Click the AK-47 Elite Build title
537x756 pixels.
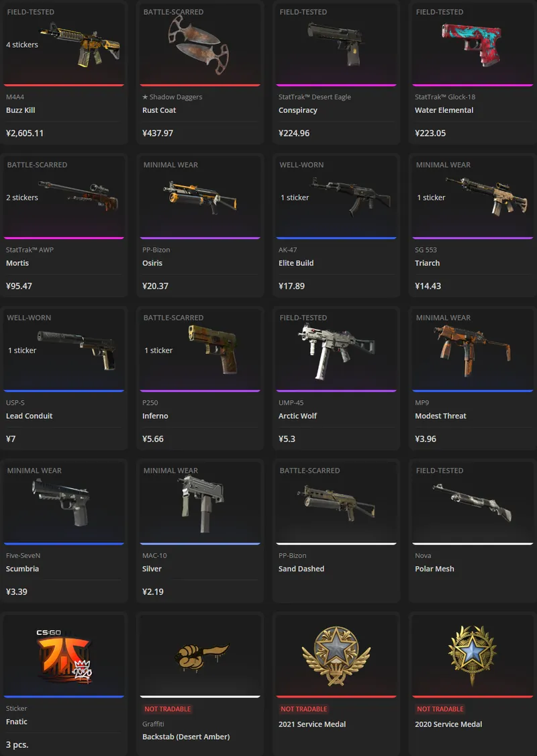coord(296,263)
